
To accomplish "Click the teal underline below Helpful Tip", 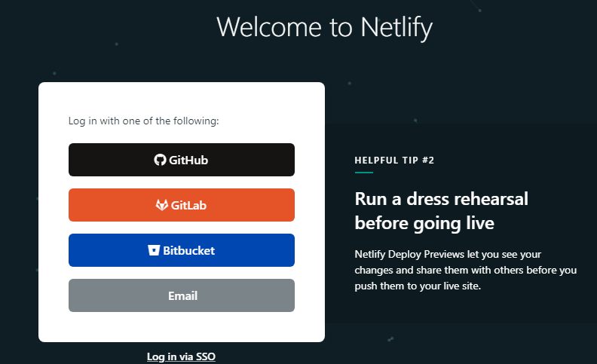I will (363, 173).
